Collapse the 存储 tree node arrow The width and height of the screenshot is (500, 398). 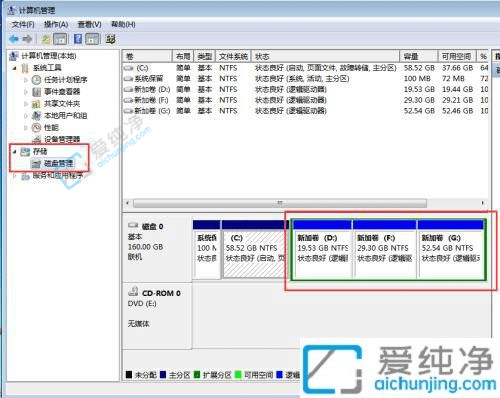[14, 151]
